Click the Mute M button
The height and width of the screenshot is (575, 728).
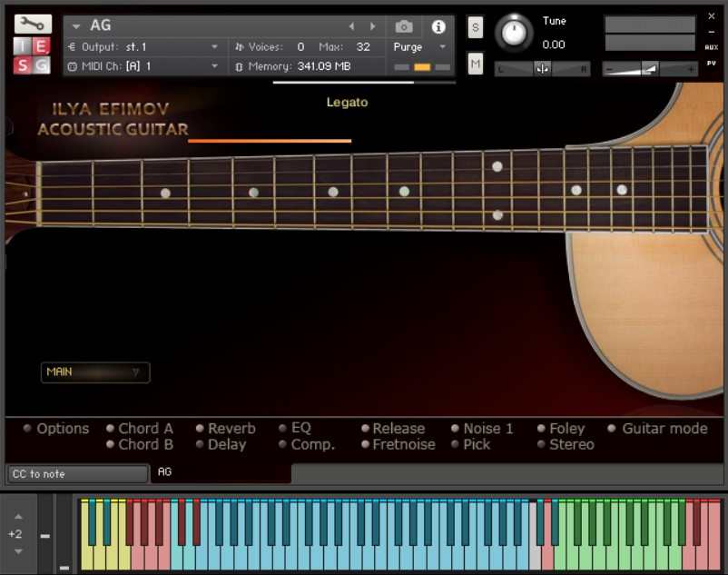click(x=475, y=64)
